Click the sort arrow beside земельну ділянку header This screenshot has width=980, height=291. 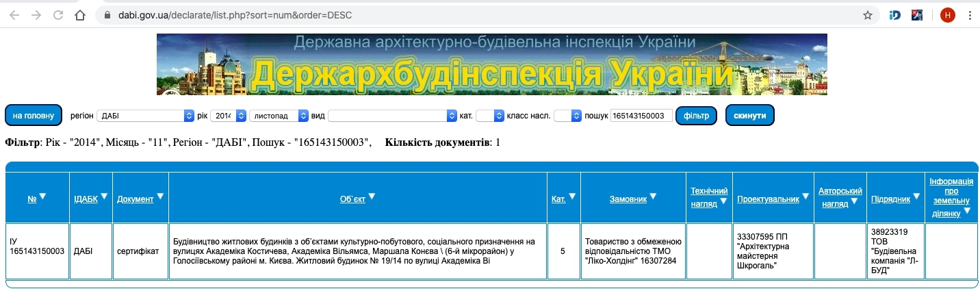point(966,212)
